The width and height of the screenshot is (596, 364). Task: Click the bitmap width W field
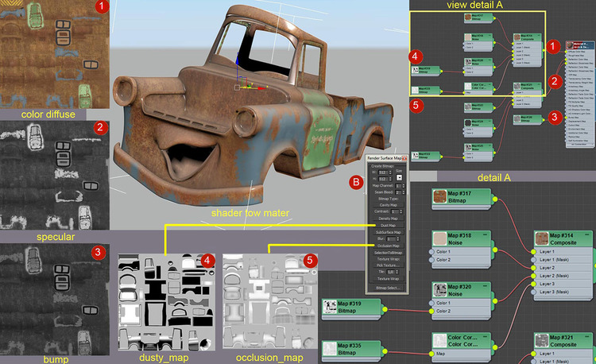[383, 172]
